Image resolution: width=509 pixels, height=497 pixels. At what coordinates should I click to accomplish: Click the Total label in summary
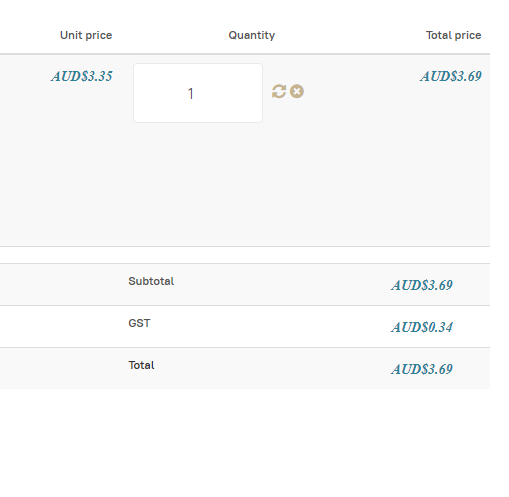(x=141, y=365)
